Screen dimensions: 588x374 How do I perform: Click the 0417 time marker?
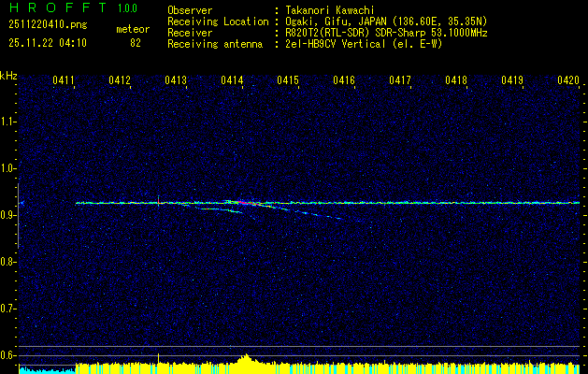pos(400,80)
